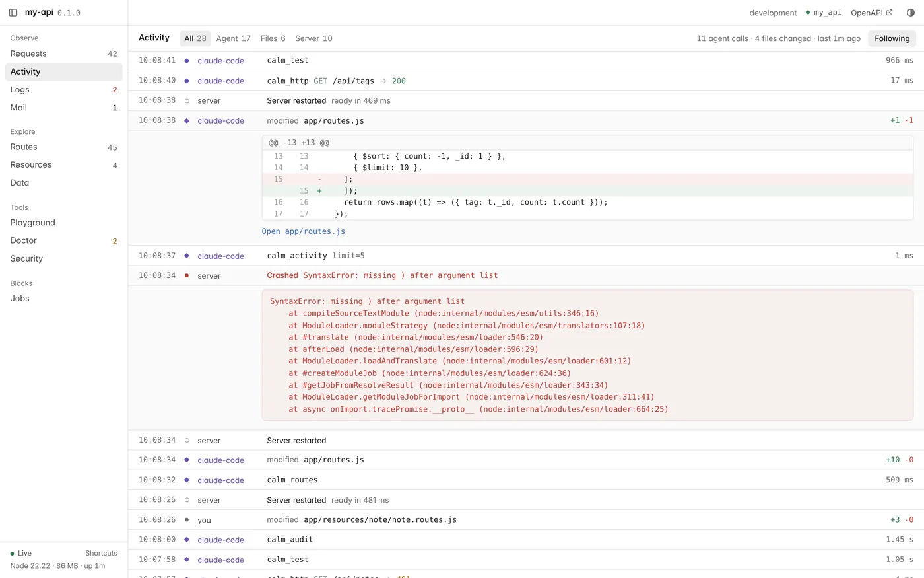
Task: Click the Logs error count badge 2
Action: point(115,90)
